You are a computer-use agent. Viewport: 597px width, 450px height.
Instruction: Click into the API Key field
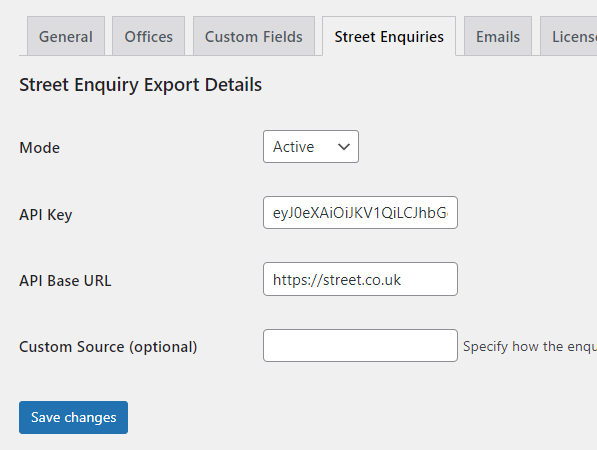point(360,213)
